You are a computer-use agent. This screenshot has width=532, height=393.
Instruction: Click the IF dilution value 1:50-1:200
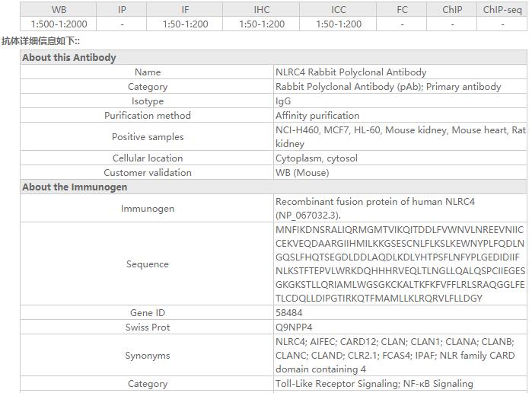[x=185, y=24]
